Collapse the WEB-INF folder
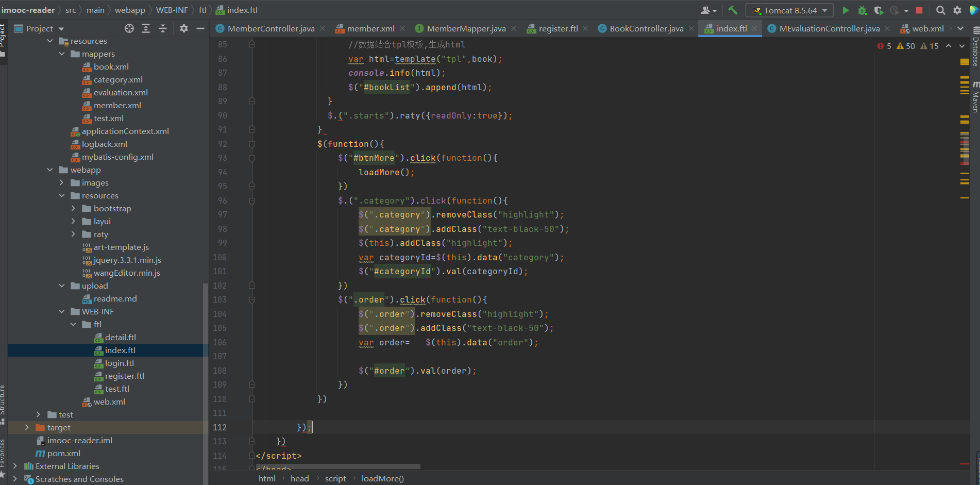 pos(62,311)
